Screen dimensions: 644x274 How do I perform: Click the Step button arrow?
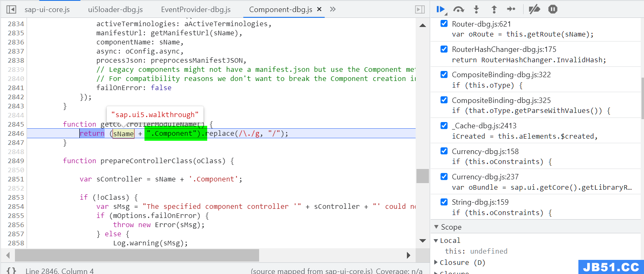tap(511, 9)
